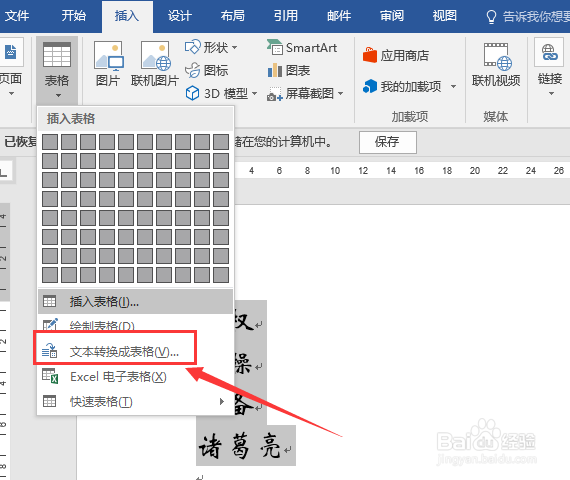Image resolution: width=570 pixels, height=480 pixels.
Task: Open the 设计 ribbon tab
Action: 180,16
